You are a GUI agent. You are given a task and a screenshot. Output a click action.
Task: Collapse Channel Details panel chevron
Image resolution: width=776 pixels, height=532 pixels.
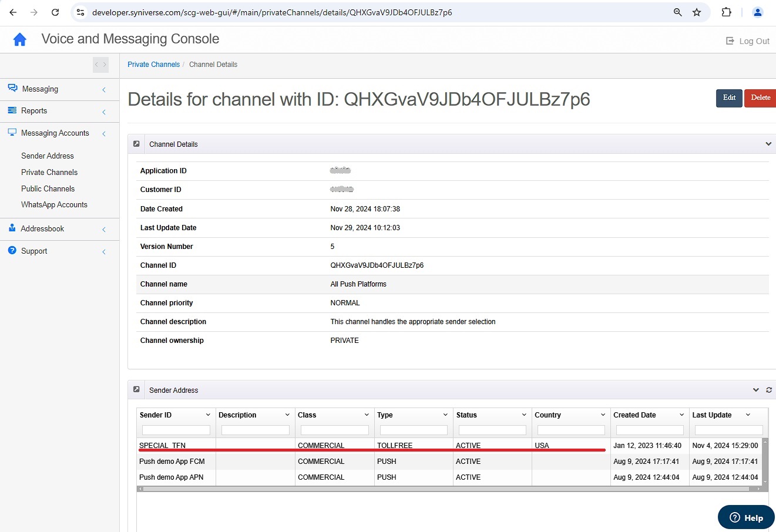pyautogui.click(x=768, y=144)
